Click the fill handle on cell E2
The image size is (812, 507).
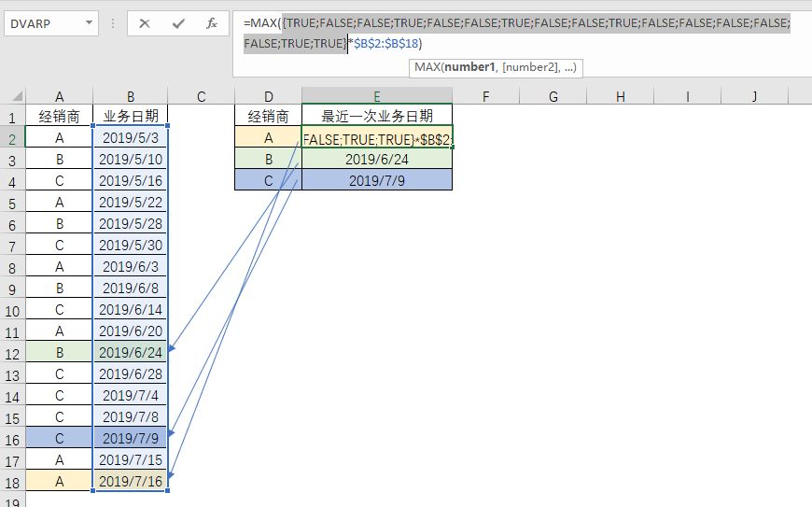[453, 148]
